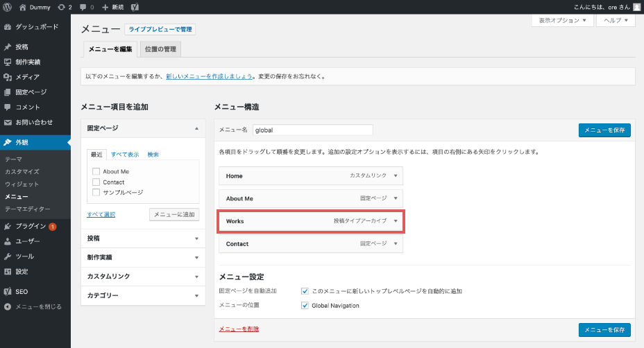Image resolution: width=644 pixels, height=348 pixels.
Task: Check the About Me page checkbox
Action: 96,171
